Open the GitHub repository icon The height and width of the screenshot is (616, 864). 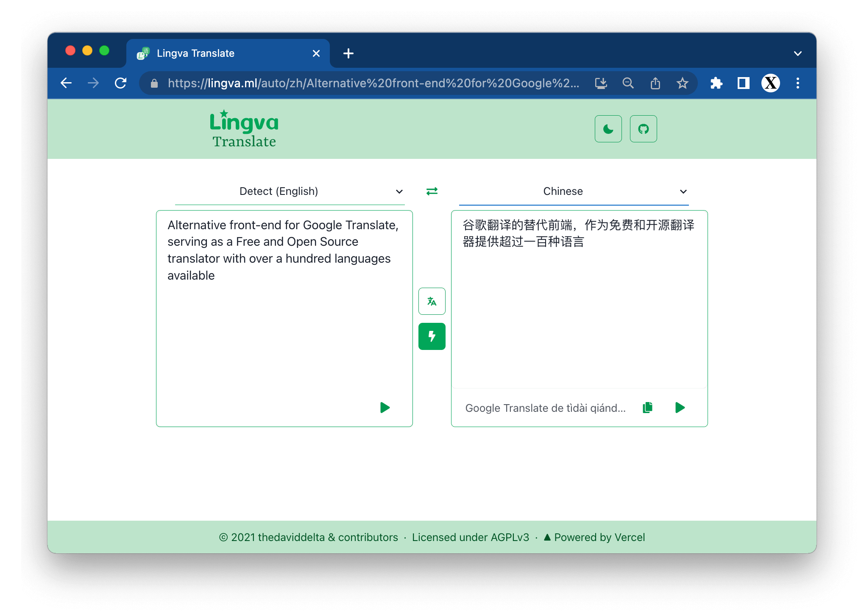tap(643, 129)
